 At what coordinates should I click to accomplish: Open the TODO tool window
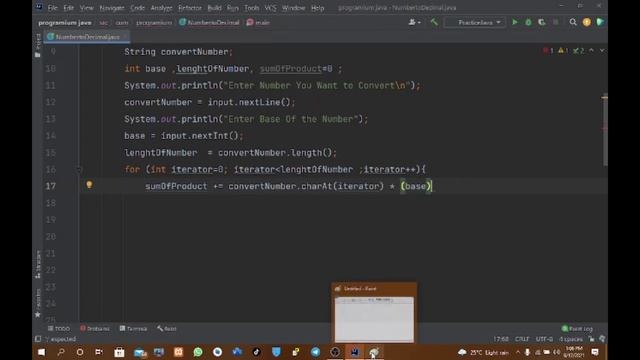(x=59, y=329)
